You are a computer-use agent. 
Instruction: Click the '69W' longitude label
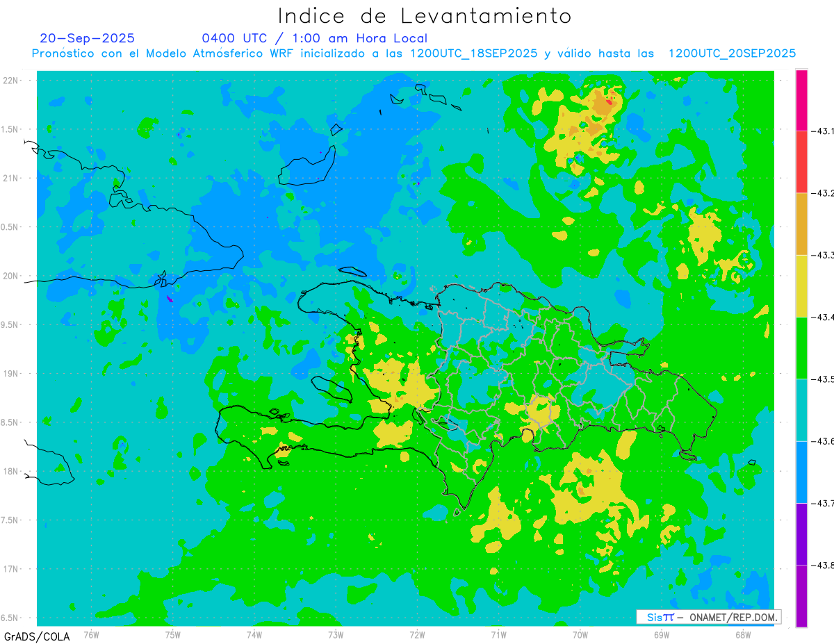coord(662,634)
